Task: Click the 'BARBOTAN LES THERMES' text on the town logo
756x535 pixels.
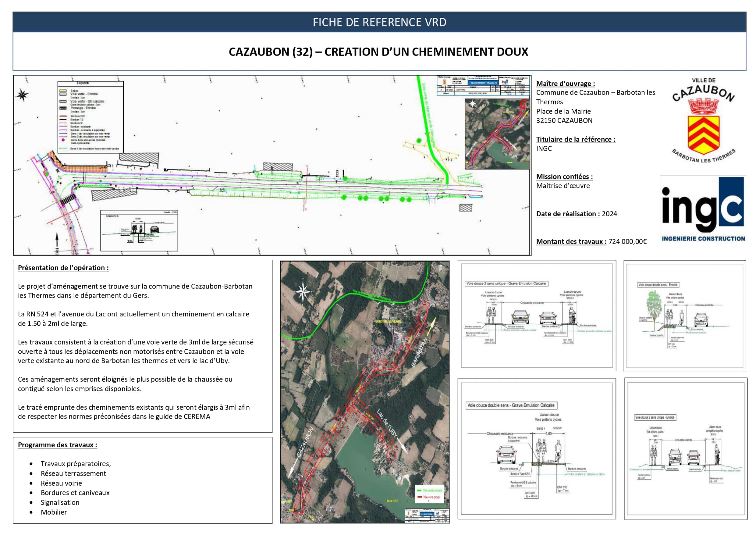Action: pyautogui.click(x=703, y=156)
